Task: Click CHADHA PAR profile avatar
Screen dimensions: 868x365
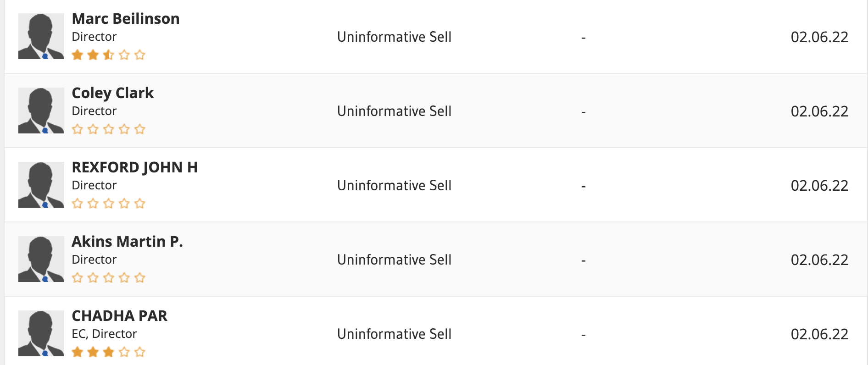Action: 41,333
